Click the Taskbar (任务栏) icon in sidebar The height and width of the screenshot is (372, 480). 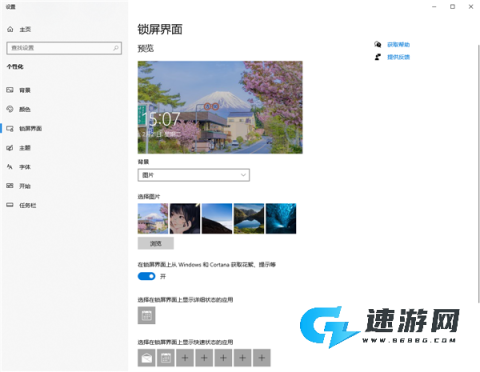pos(10,205)
